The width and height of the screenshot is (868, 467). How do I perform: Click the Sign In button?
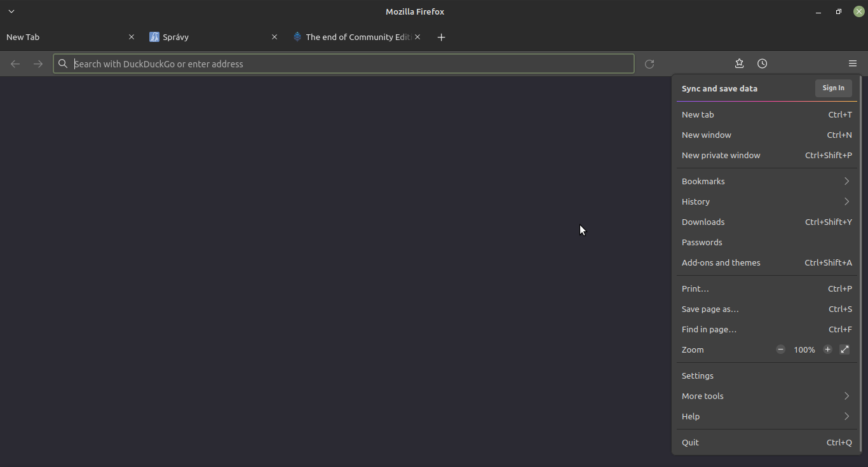point(833,88)
